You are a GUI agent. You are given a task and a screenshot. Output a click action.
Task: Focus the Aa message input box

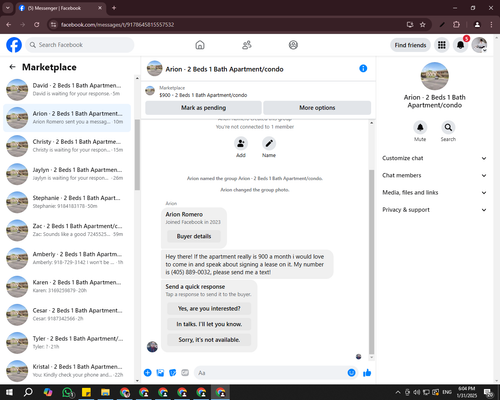click(x=271, y=373)
